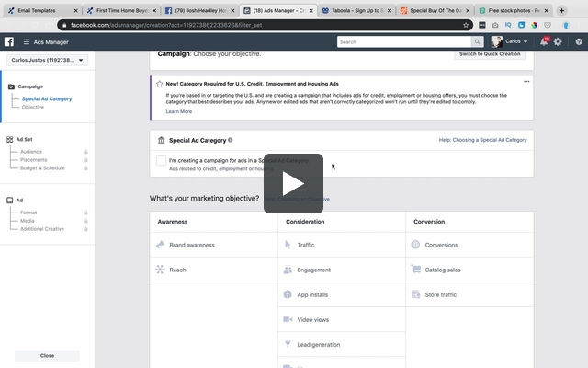Select Objective in Campaign sidebar tree
Viewport: 588px width, 368px height.
tap(33, 107)
